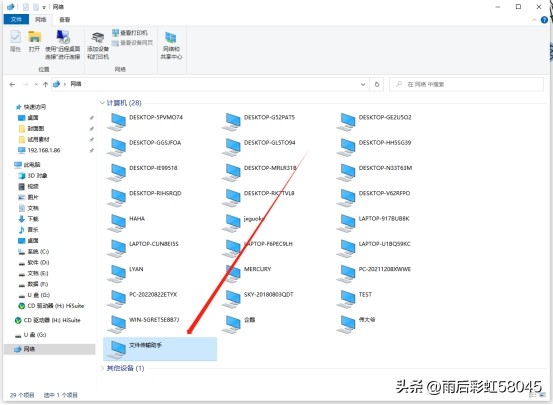Open 3D 对象 in the sidebar
This screenshot has width=553, height=405.
[x=37, y=175]
